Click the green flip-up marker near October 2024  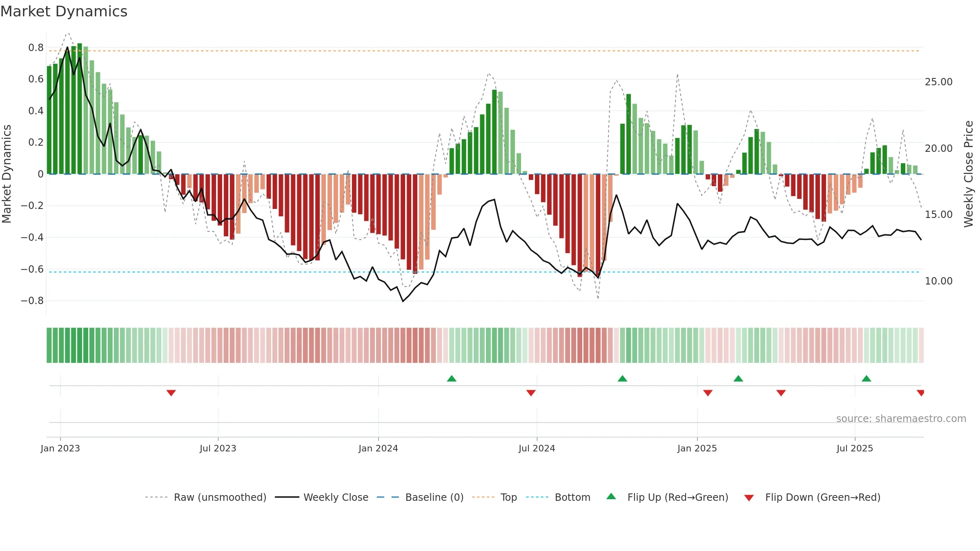(622, 378)
